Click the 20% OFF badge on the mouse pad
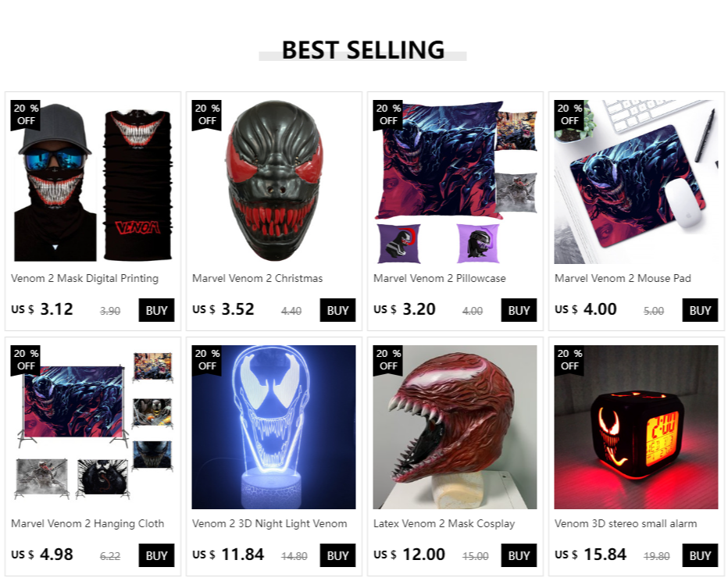The width and height of the screenshot is (728, 585). click(x=569, y=115)
